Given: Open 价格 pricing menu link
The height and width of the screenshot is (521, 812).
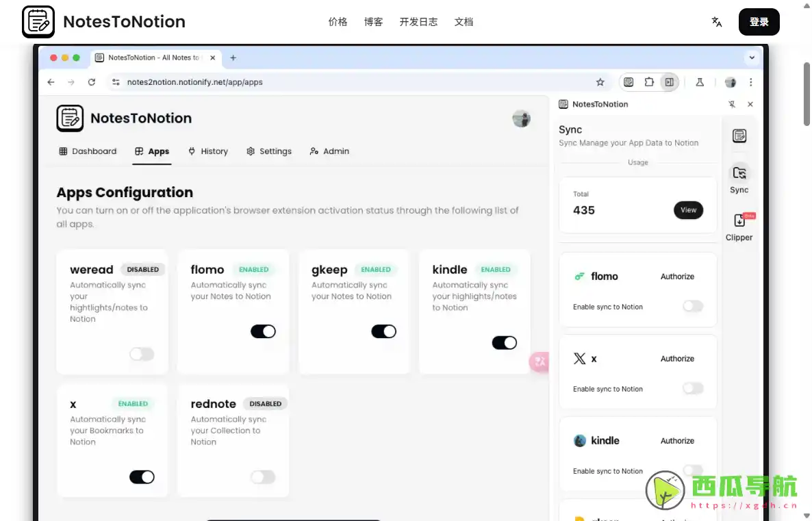Looking at the screenshot, I should (x=338, y=22).
